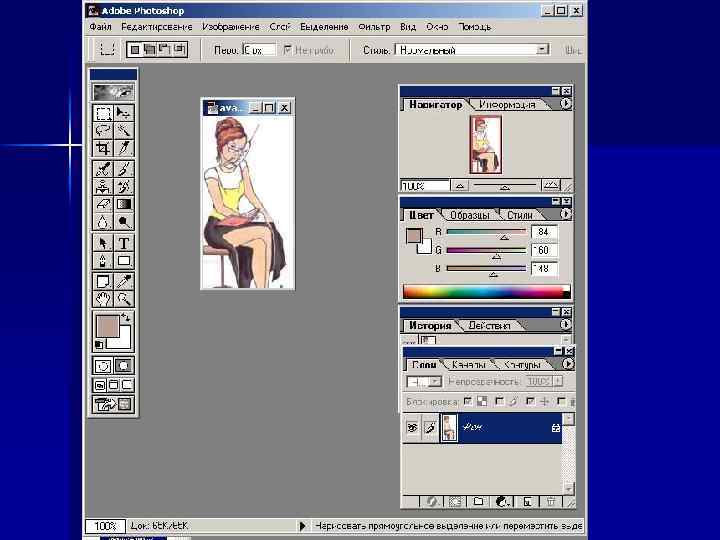Select the Hand tool
This screenshot has width=720, height=540.
[x=103, y=299]
